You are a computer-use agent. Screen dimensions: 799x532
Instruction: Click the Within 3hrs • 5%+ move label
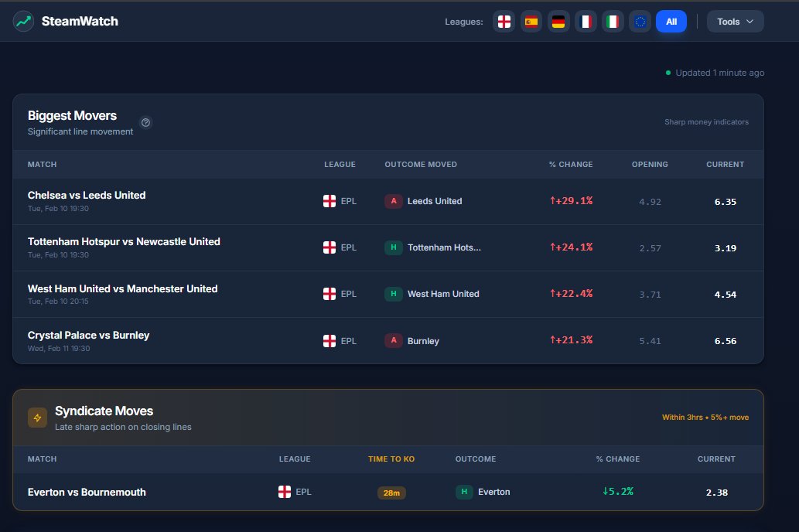705,418
